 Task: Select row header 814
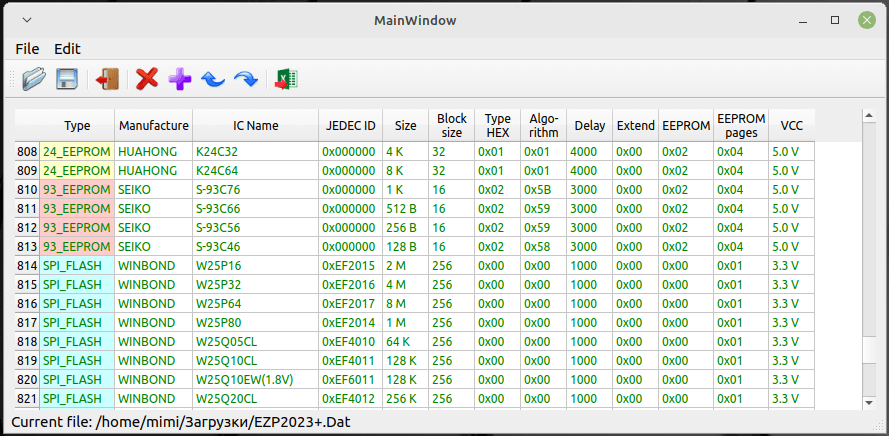27,266
